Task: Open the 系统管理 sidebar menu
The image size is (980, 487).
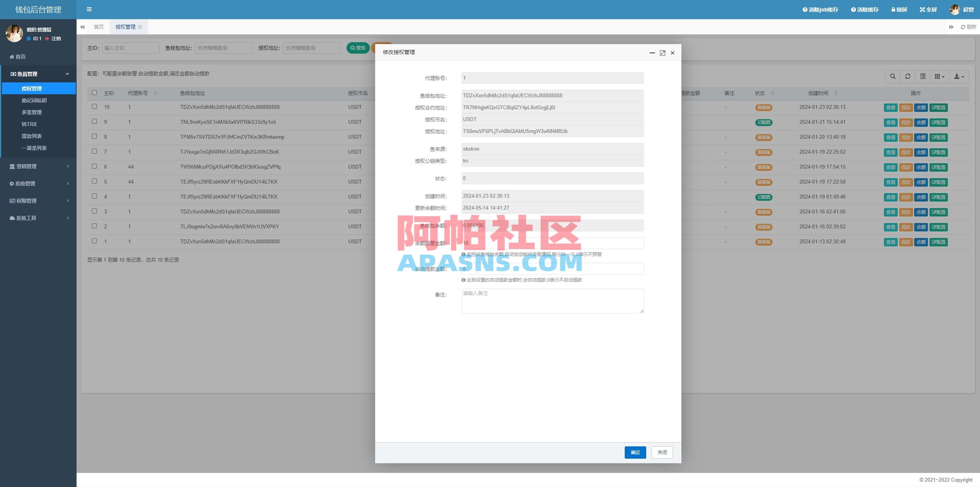Action: tap(38, 184)
